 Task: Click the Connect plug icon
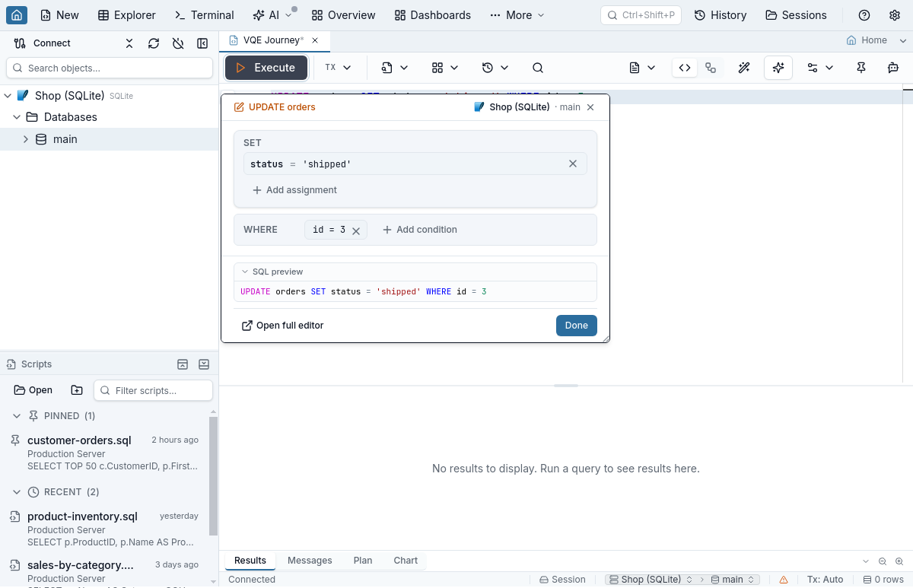[21, 43]
